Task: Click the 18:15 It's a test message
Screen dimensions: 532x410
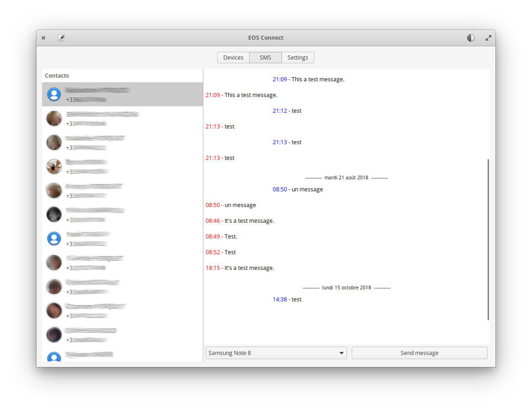Action: (240, 268)
